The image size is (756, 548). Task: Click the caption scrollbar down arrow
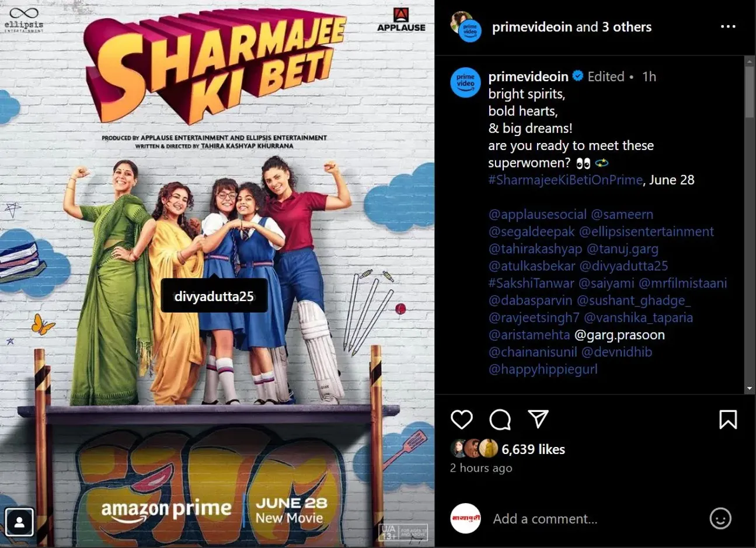click(750, 389)
